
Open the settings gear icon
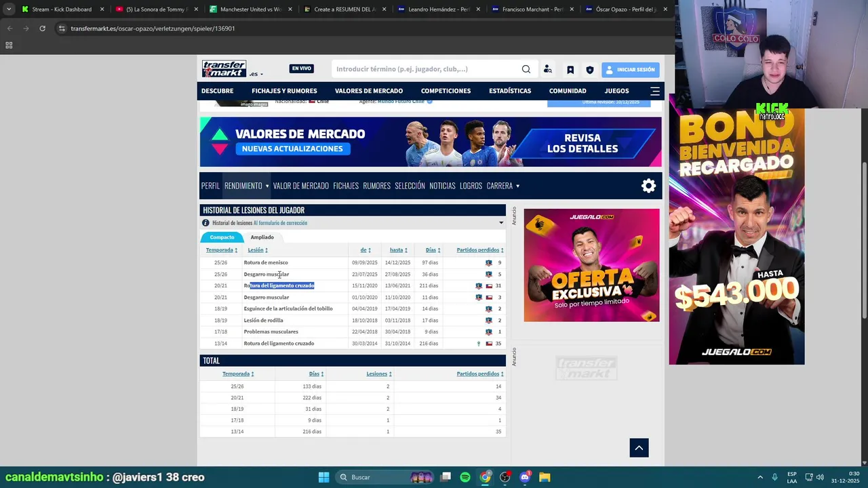(x=648, y=186)
